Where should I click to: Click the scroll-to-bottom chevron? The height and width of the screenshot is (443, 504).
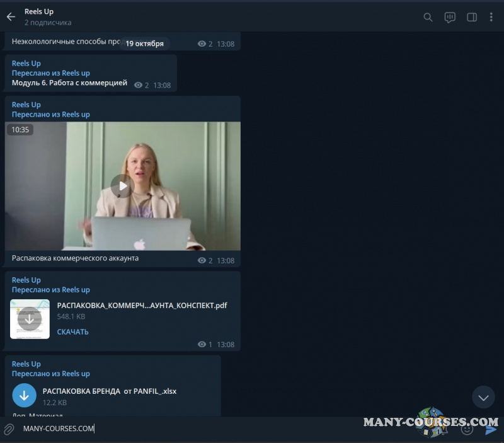[483, 397]
